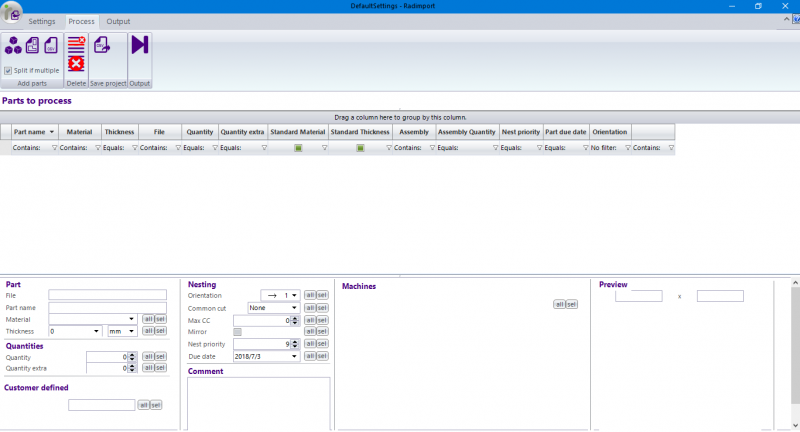Click the red X delete-all icon

click(x=76, y=64)
